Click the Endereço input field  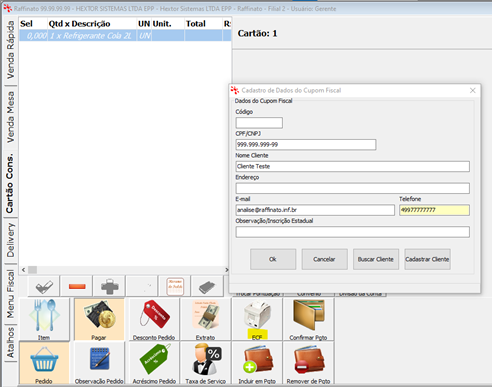353,188
